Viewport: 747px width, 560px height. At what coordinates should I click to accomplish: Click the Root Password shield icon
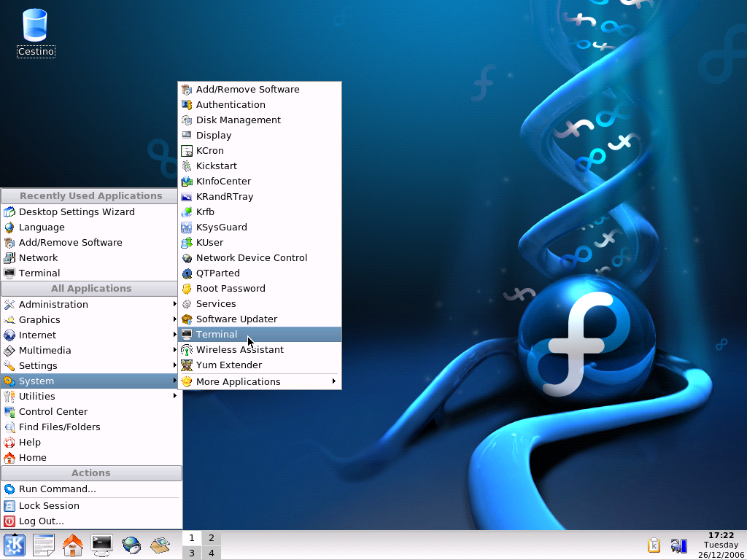[x=187, y=289]
